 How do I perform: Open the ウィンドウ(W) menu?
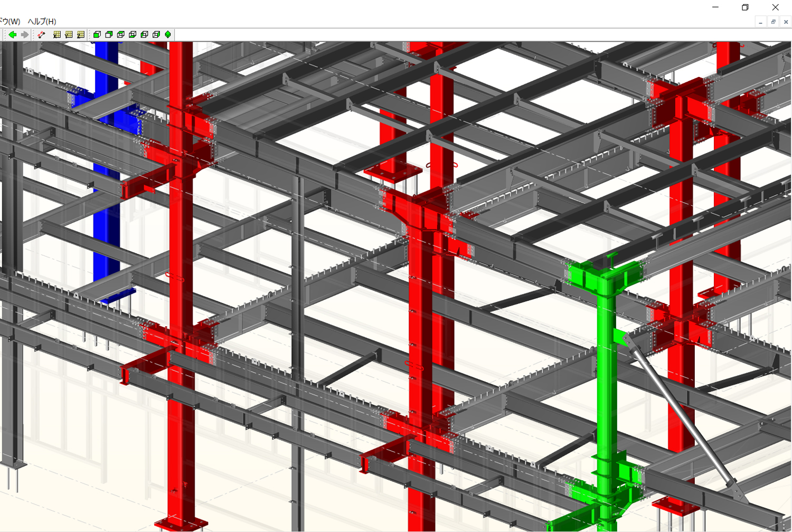tap(10, 22)
